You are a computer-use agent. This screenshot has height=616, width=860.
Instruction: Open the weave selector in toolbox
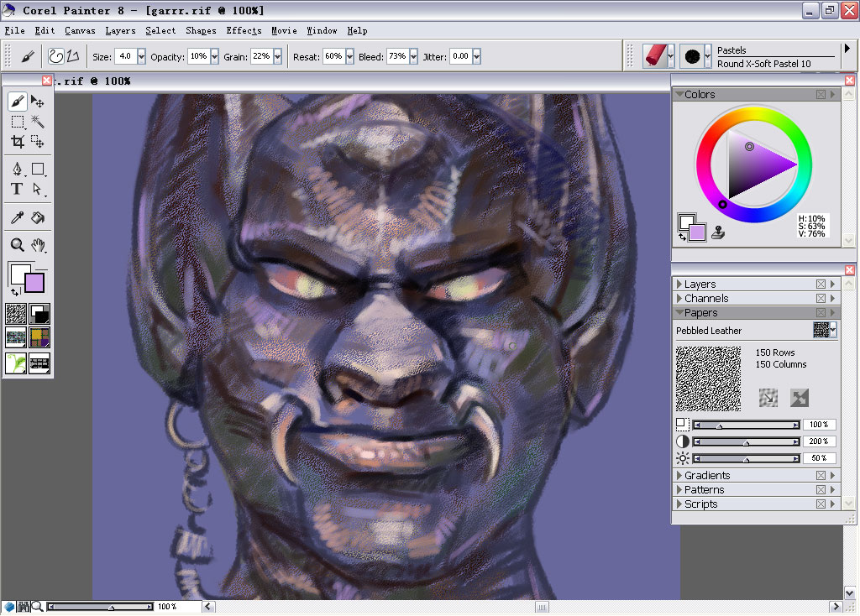pos(39,337)
